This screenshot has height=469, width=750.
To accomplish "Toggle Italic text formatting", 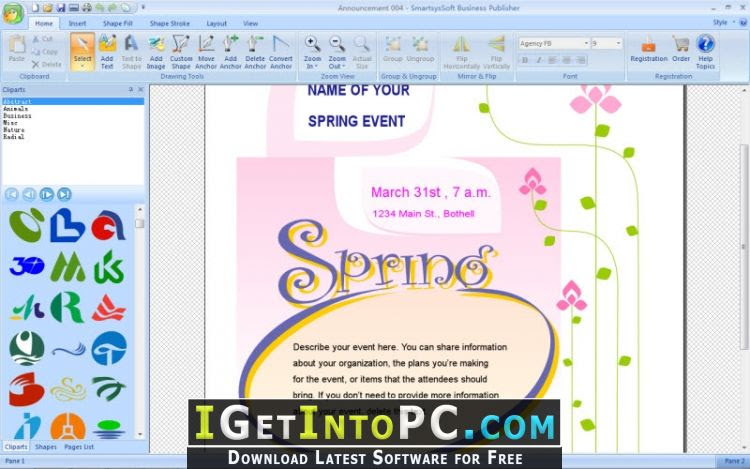I will [539, 60].
